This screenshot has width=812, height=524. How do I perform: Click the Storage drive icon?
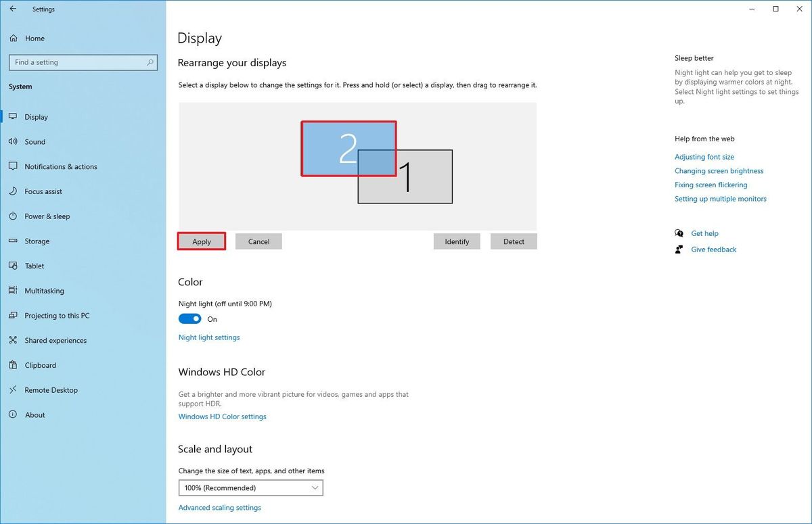click(14, 241)
